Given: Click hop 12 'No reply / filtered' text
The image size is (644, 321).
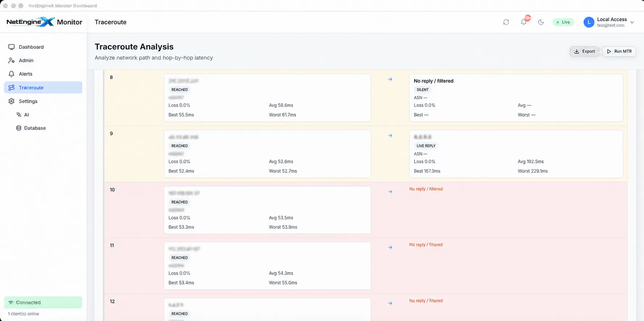Looking at the screenshot, I should pos(426,301).
